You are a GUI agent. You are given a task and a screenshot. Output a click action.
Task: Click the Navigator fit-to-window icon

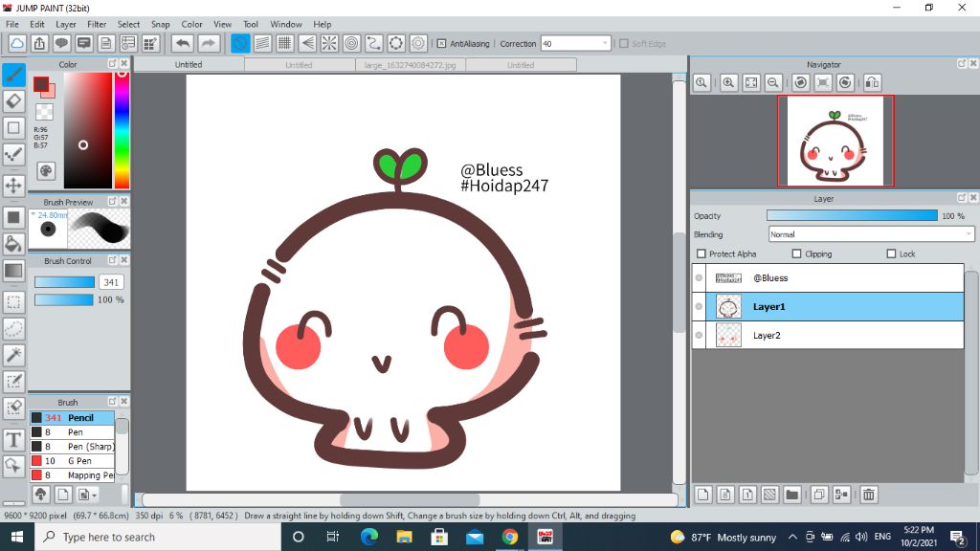click(x=751, y=82)
